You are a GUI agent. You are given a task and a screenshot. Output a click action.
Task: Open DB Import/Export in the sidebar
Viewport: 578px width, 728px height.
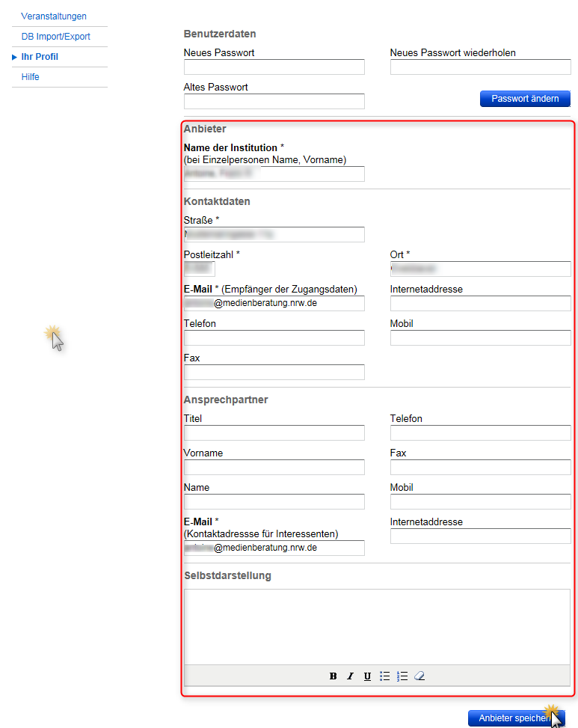[x=55, y=37]
